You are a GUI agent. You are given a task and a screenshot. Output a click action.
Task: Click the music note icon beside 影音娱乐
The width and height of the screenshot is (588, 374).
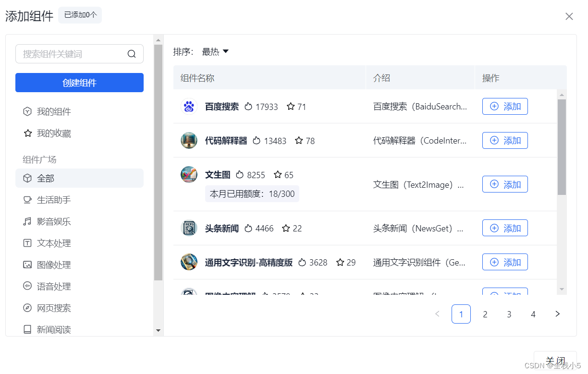click(27, 221)
